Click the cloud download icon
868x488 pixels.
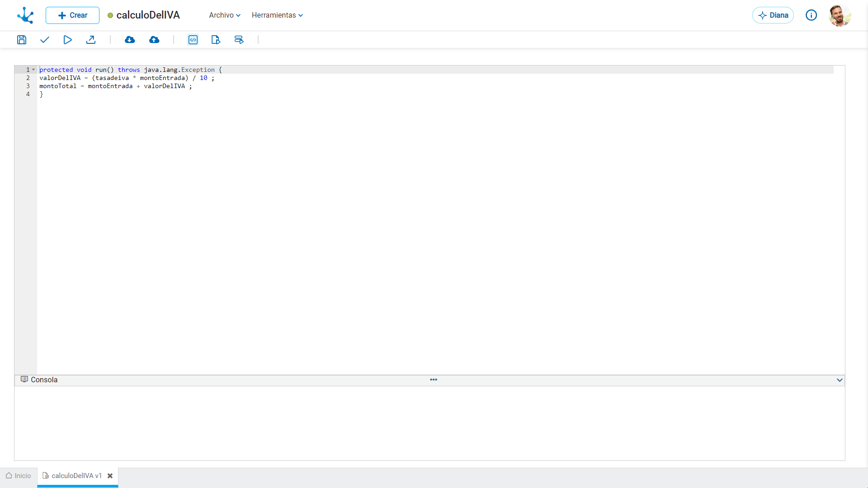pyautogui.click(x=130, y=40)
